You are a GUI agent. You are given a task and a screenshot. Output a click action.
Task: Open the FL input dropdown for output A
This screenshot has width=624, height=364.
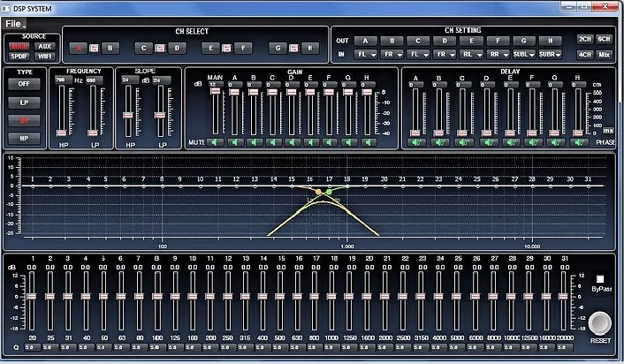tap(366, 54)
